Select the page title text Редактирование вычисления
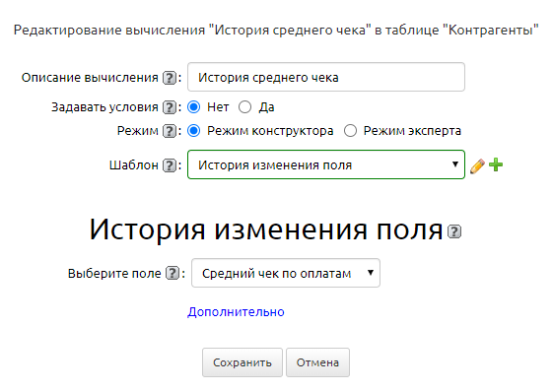 [x=109, y=30]
